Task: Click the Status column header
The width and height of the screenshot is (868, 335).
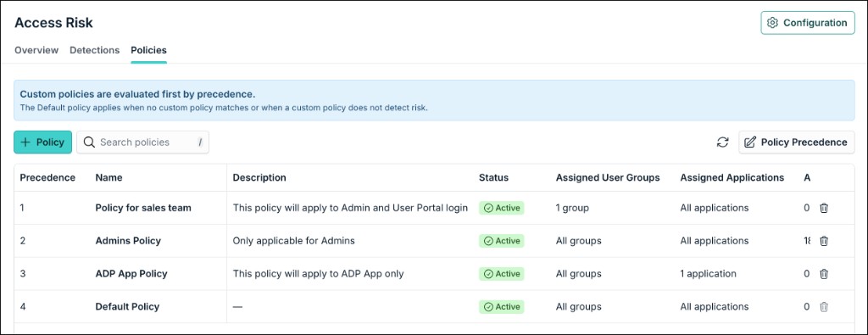Action: click(x=493, y=178)
